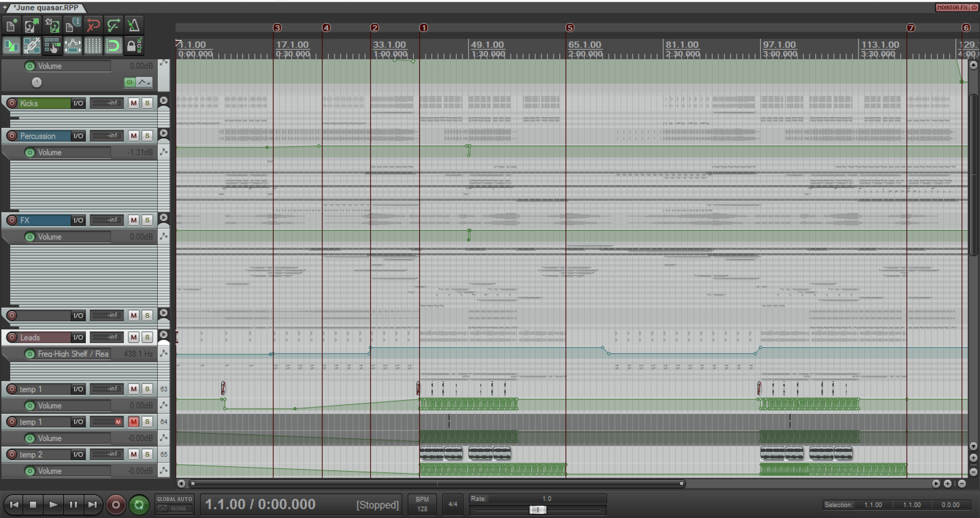Click the horizontal timeline scrollbar

click(437, 484)
